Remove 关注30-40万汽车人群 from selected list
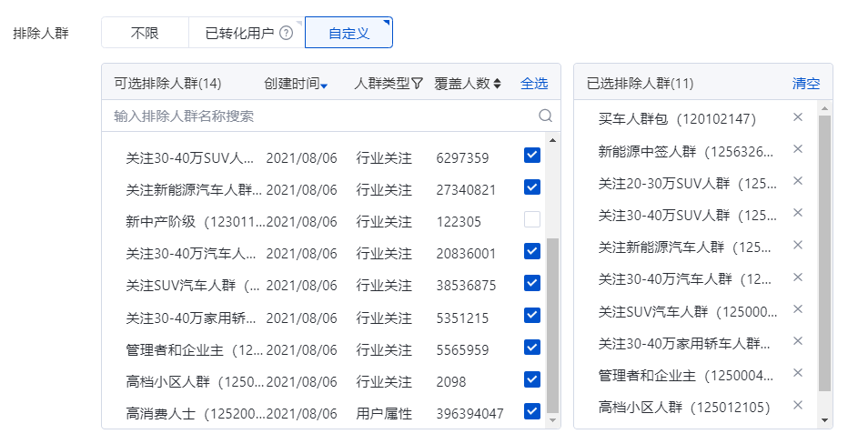 (798, 277)
